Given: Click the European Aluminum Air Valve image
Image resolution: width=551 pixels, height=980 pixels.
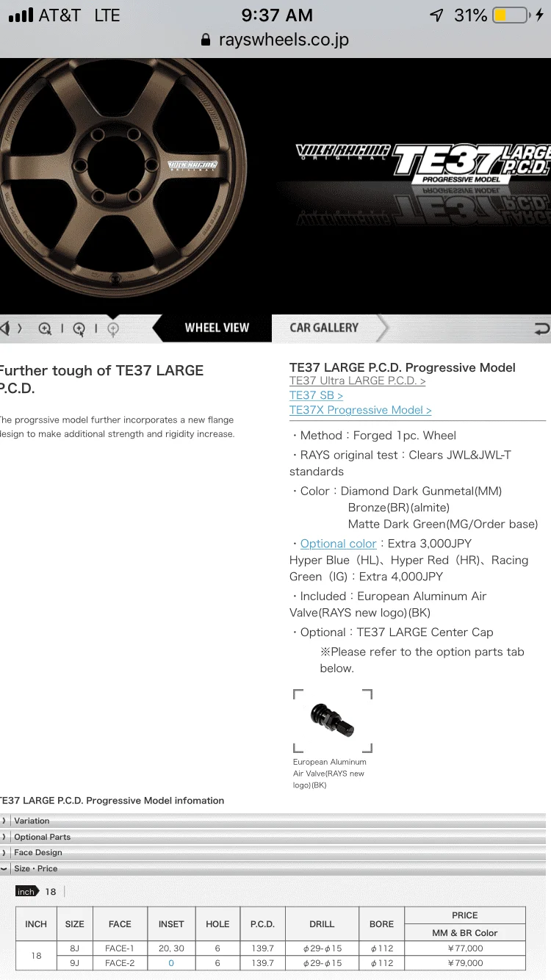Looking at the screenshot, I should coord(333,721).
